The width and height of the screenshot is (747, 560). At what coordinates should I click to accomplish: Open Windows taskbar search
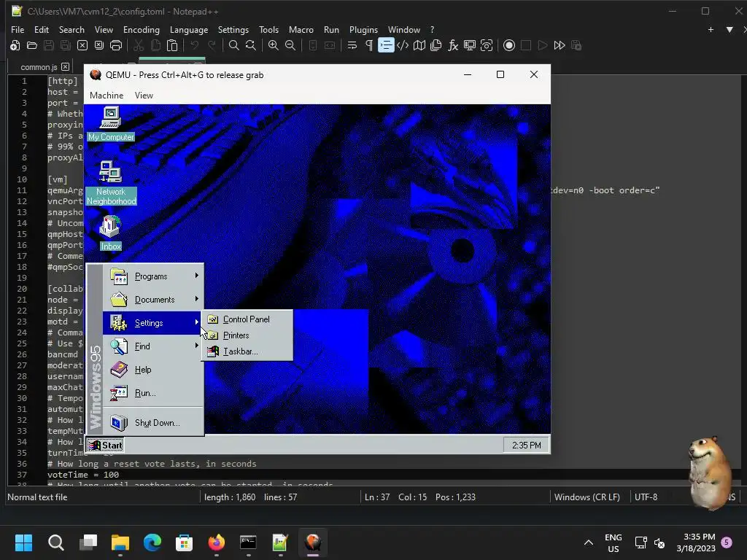click(x=55, y=542)
